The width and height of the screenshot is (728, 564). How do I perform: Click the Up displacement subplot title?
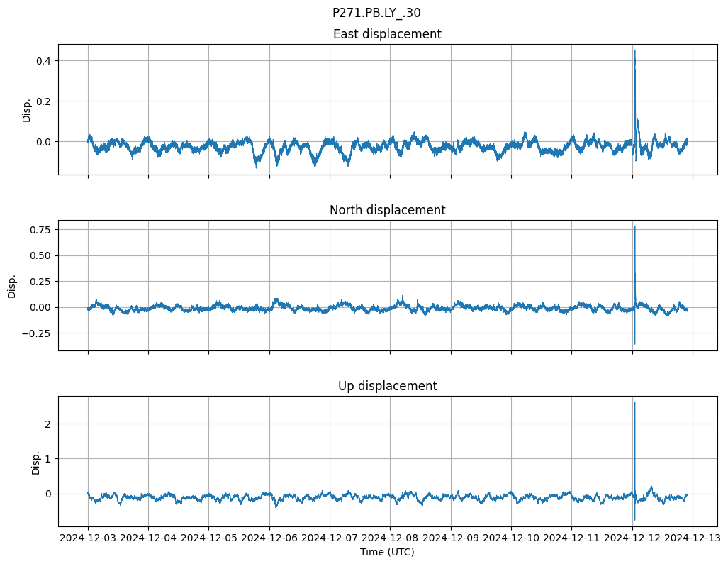(x=387, y=386)
